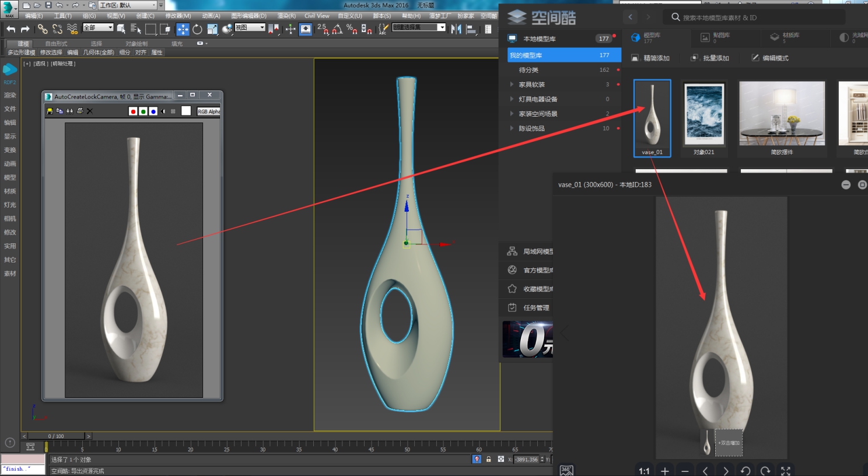Toggle the green channel display
Screen dimensions: 868x476
point(143,111)
